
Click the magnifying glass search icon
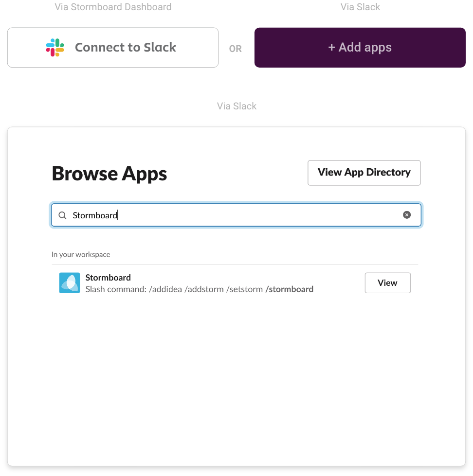point(63,215)
